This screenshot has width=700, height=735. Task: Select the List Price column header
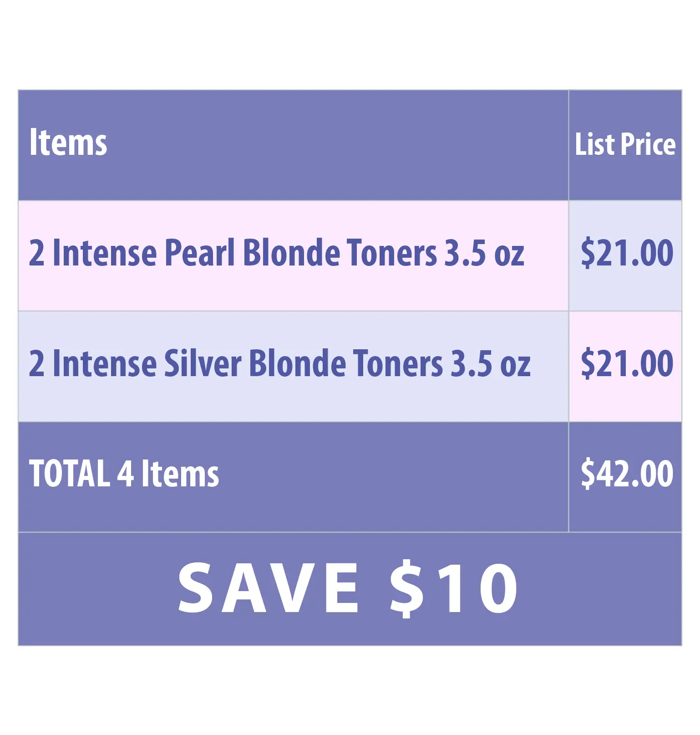pos(625,144)
